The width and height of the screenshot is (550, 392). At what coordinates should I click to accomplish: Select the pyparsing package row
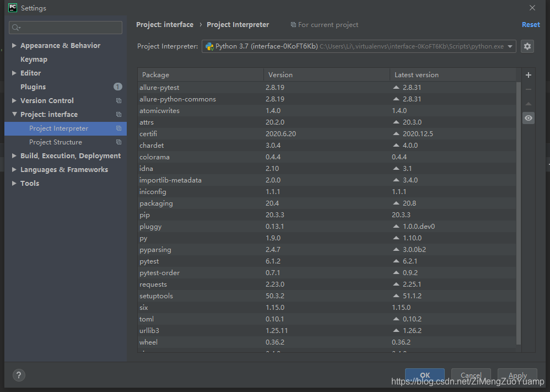327,250
